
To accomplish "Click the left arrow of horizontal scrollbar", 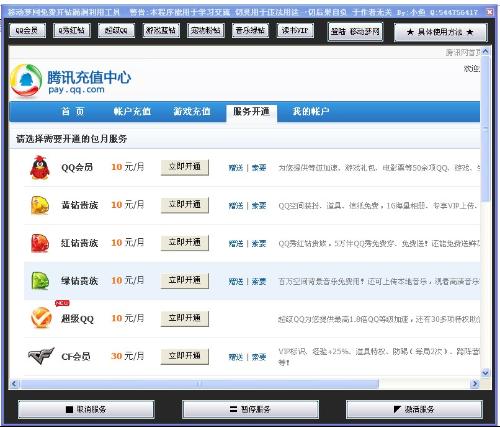I will (x=14, y=384).
